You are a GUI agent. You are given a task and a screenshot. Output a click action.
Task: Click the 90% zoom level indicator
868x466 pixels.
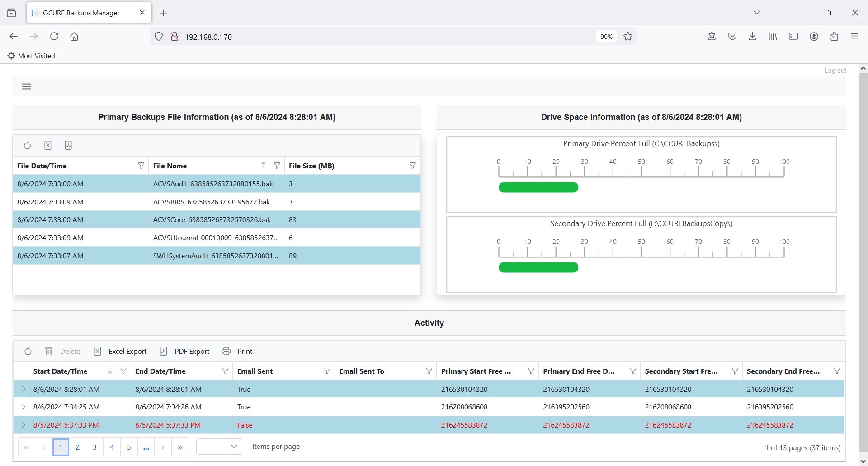click(x=606, y=37)
